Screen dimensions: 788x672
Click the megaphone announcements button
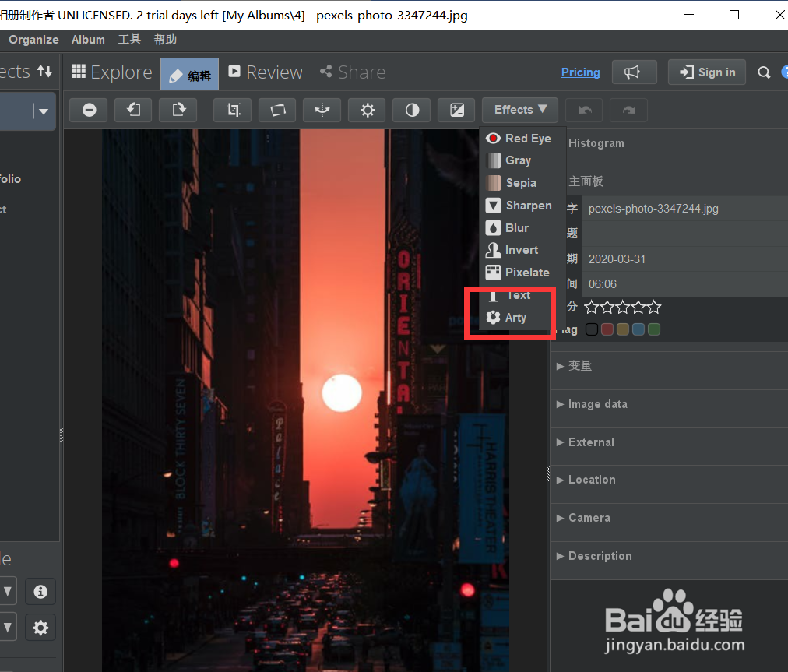pos(635,72)
